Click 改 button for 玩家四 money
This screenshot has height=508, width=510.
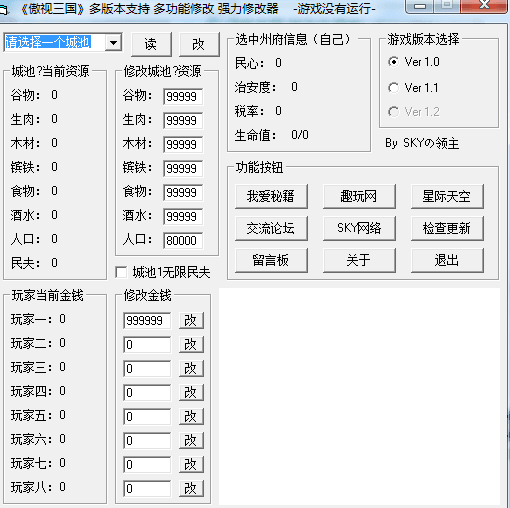tap(191, 393)
